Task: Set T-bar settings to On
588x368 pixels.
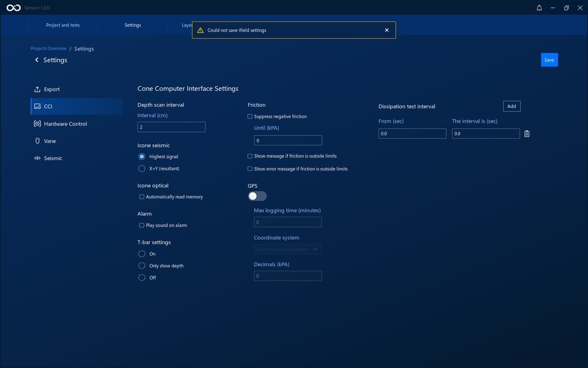Action: point(142,254)
